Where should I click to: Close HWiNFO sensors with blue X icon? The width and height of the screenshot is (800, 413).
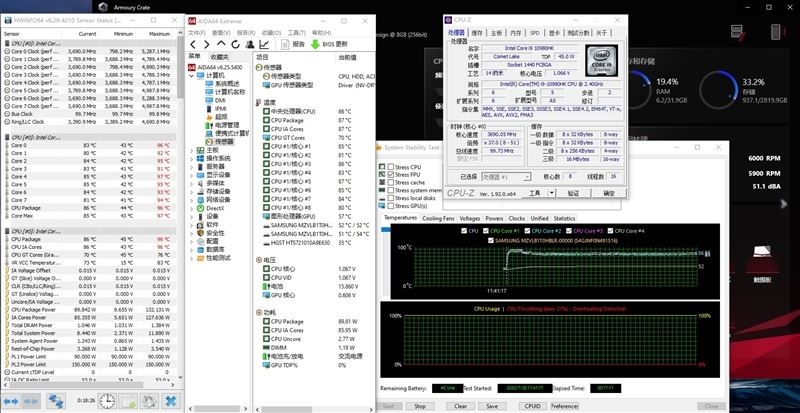pyautogui.click(x=170, y=401)
